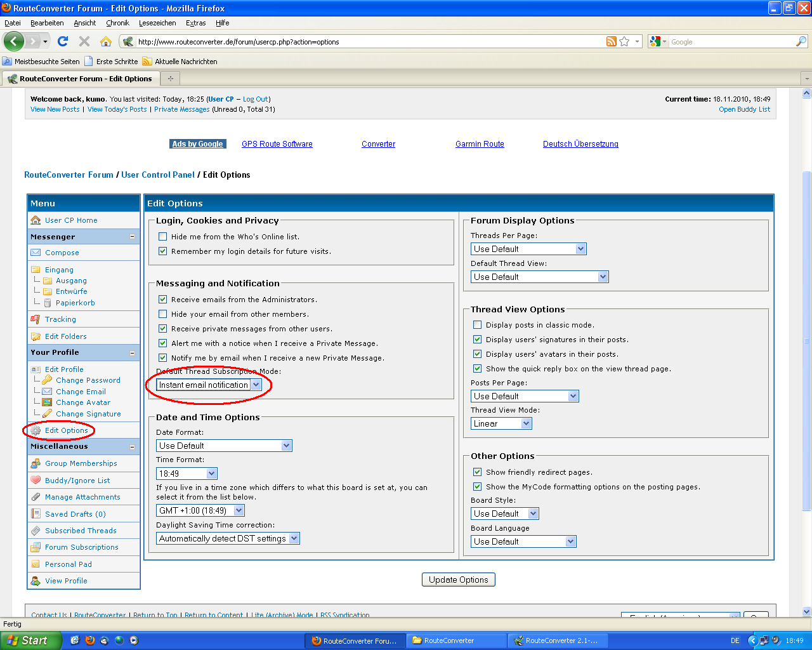Open the Chronik menu in menu bar
This screenshot has width=812, height=650.
click(x=117, y=23)
